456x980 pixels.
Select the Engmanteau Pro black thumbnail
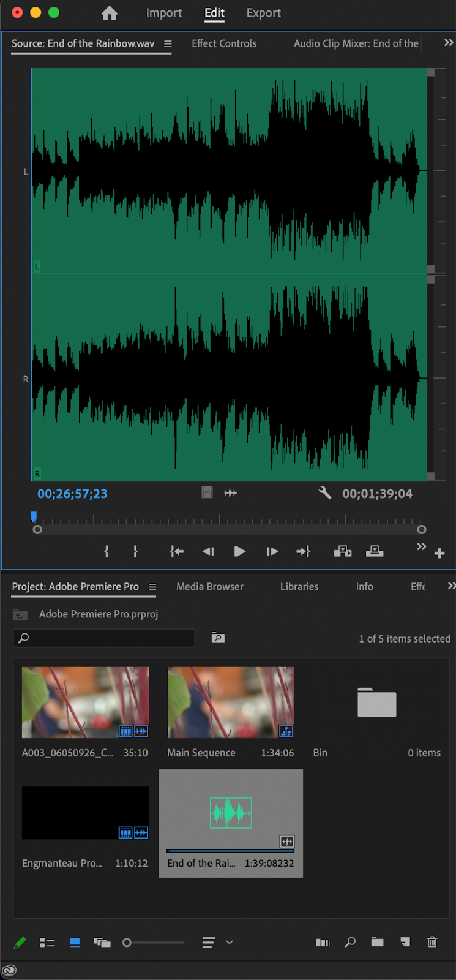point(85,813)
